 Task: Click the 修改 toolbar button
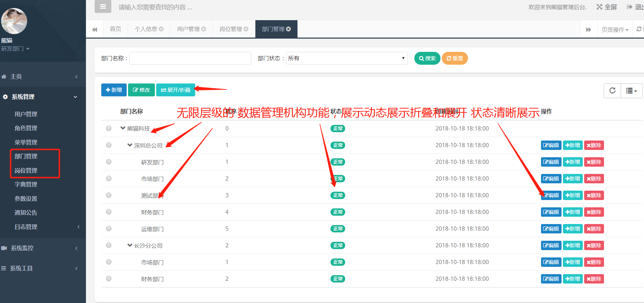[141, 90]
